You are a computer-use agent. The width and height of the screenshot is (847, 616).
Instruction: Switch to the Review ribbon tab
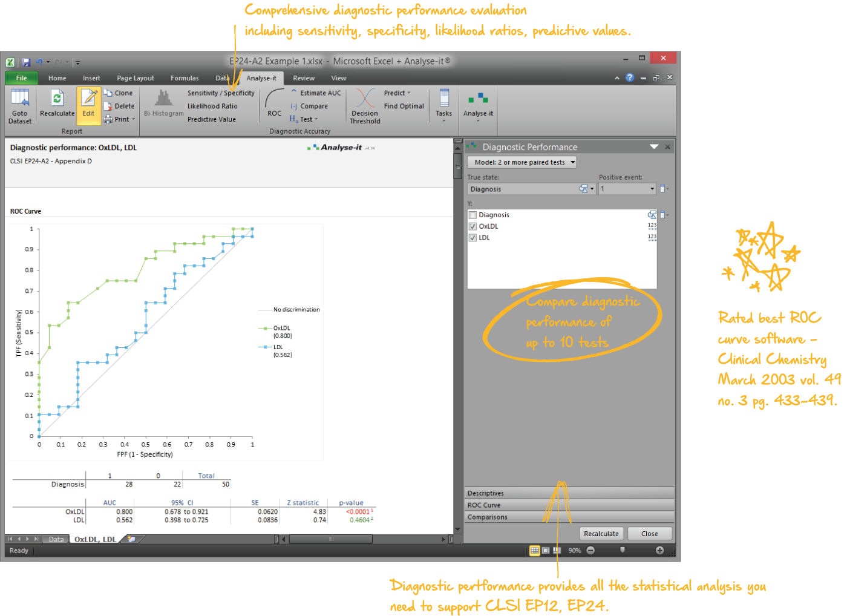(x=304, y=78)
